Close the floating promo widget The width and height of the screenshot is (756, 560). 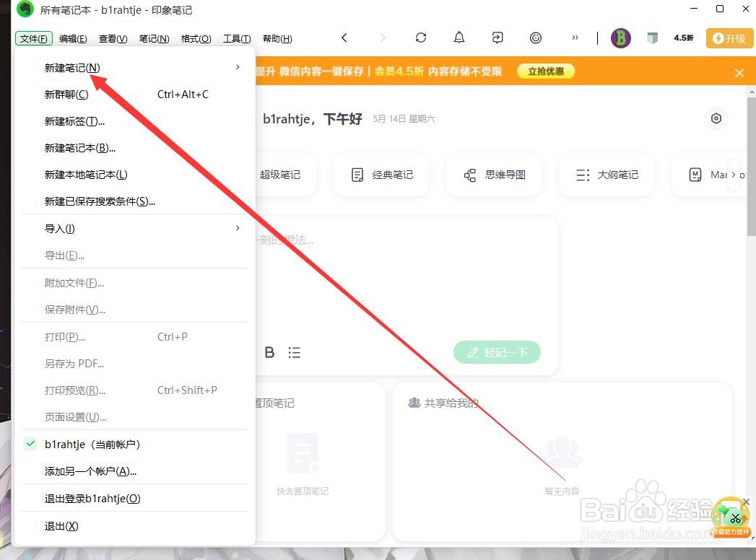(747, 502)
